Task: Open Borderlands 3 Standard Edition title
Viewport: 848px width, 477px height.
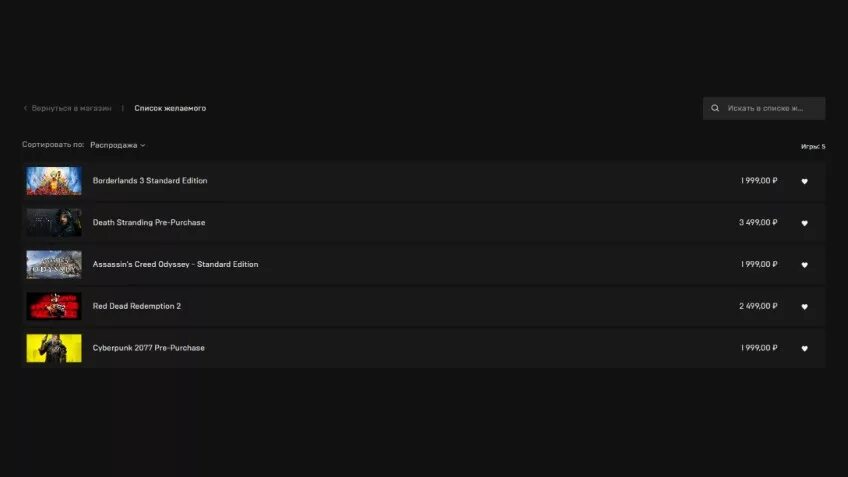Action: point(150,181)
